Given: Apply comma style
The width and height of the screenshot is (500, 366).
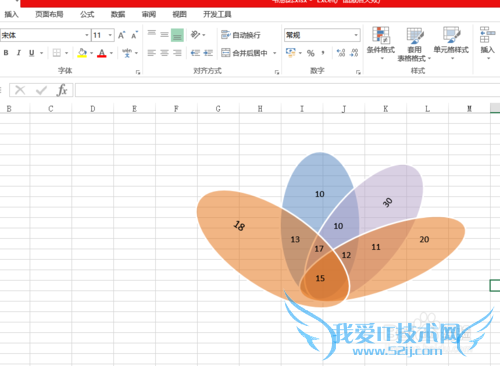Looking at the screenshot, I should tap(323, 52).
